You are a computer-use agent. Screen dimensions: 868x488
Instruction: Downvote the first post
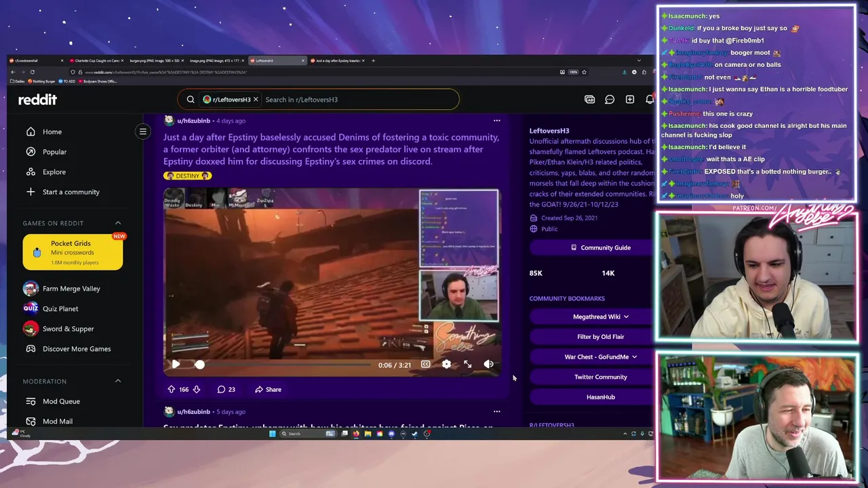click(x=196, y=389)
